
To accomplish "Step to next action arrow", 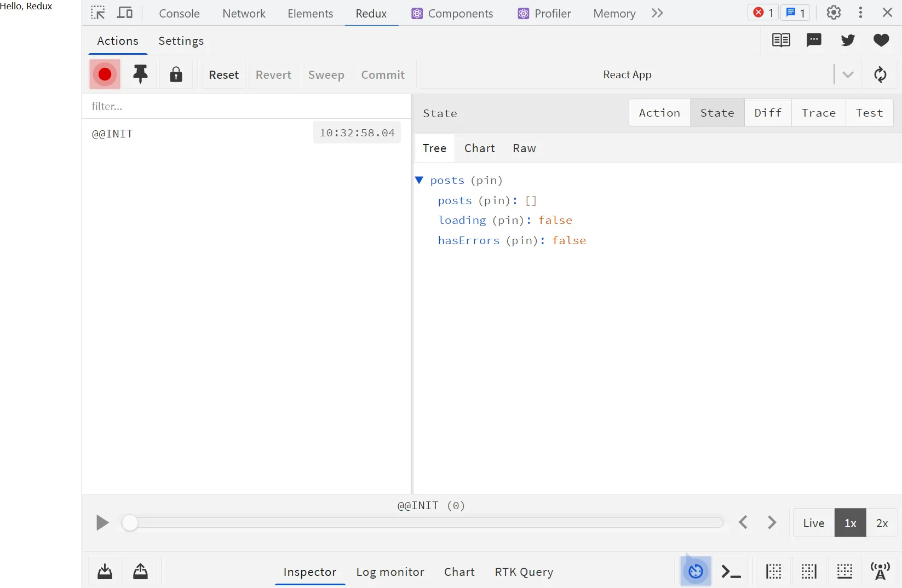I will [772, 522].
